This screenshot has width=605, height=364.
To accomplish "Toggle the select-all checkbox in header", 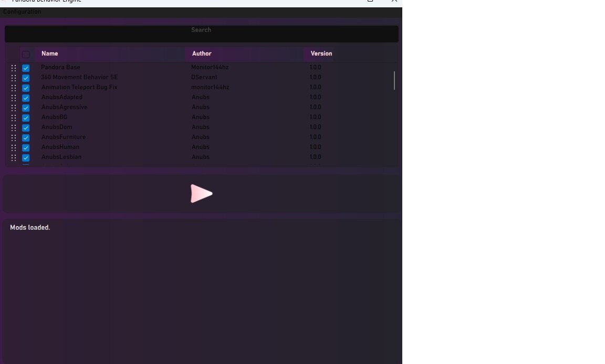I will (26, 54).
